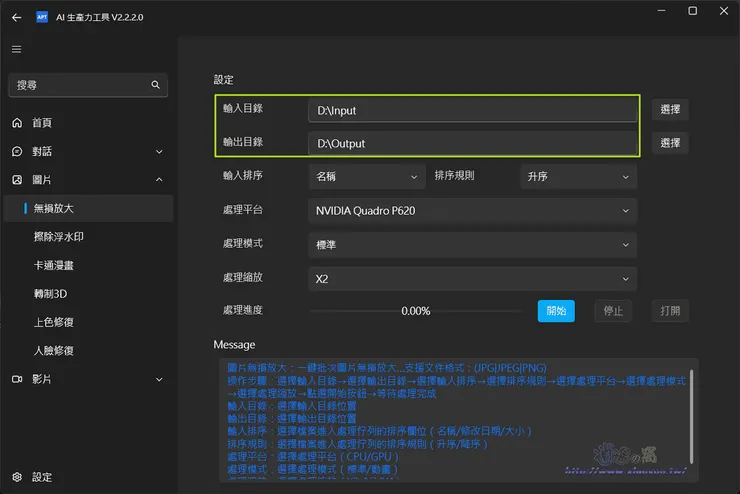Click the blue 開始 button
740x494 pixels.
[556, 311]
